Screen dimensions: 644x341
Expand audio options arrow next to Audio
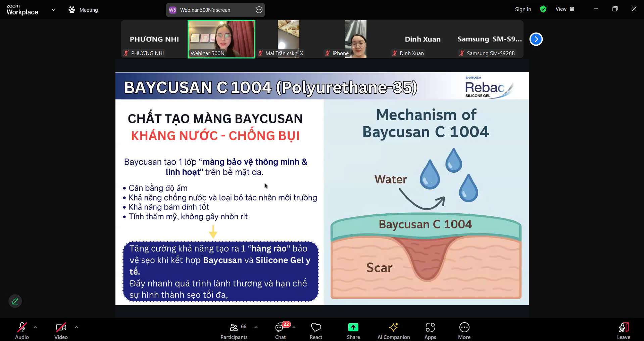pyautogui.click(x=35, y=327)
